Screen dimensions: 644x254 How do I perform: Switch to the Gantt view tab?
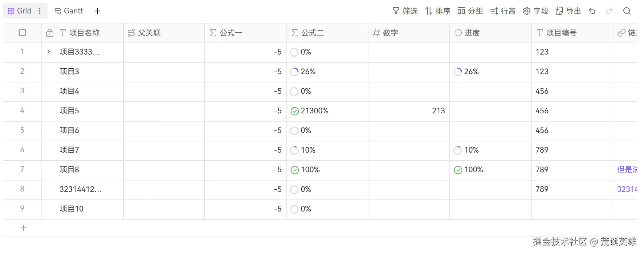(69, 11)
